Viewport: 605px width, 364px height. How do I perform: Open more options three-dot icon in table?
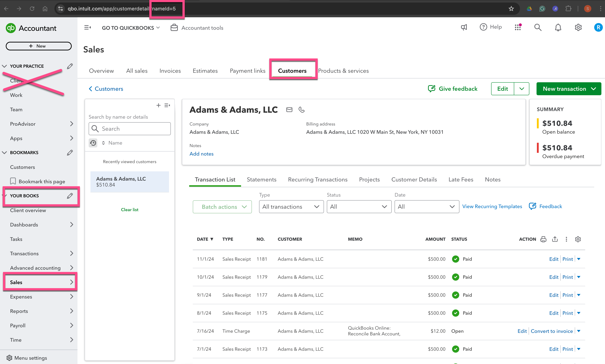pos(566,239)
